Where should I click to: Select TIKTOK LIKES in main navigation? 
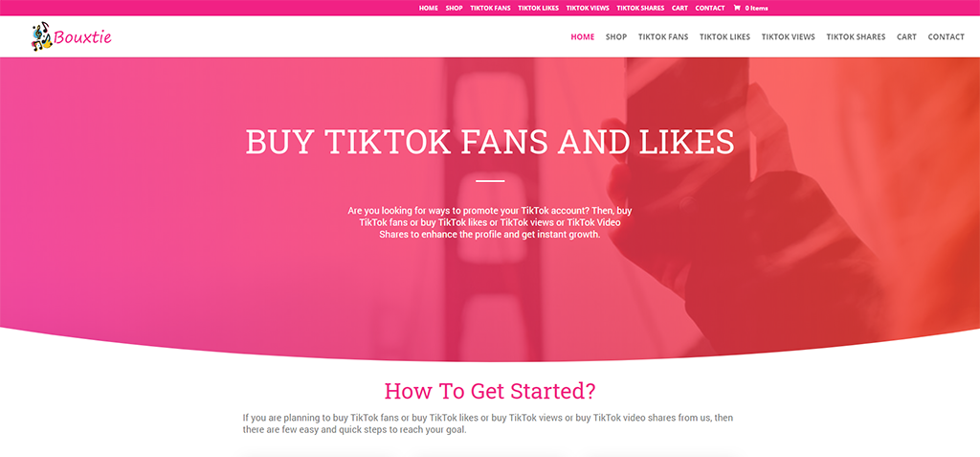725,37
